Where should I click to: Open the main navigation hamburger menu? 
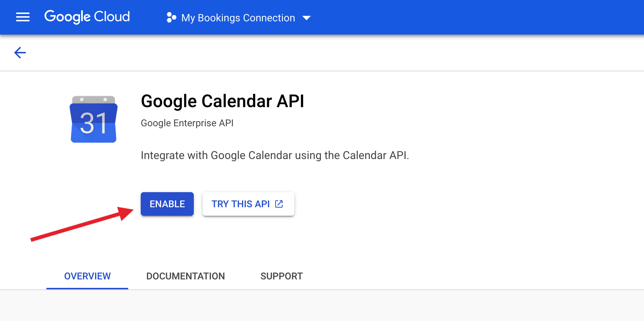tap(23, 17)
